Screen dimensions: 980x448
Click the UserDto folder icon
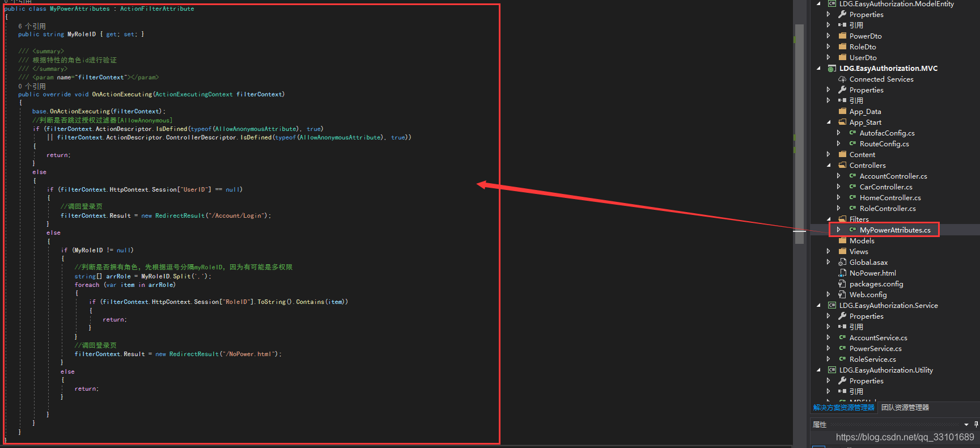point(842,57)
